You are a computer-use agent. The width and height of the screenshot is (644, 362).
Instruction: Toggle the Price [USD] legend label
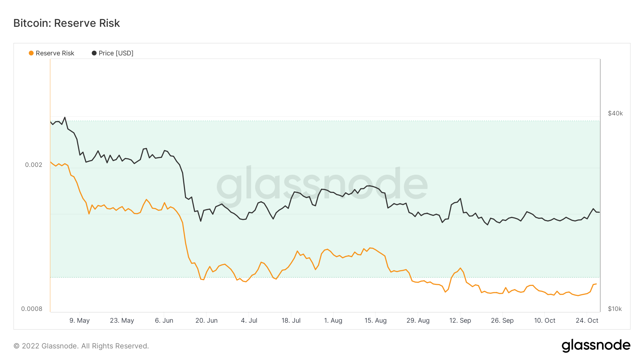pyautogui.click(x=116, y=53)
